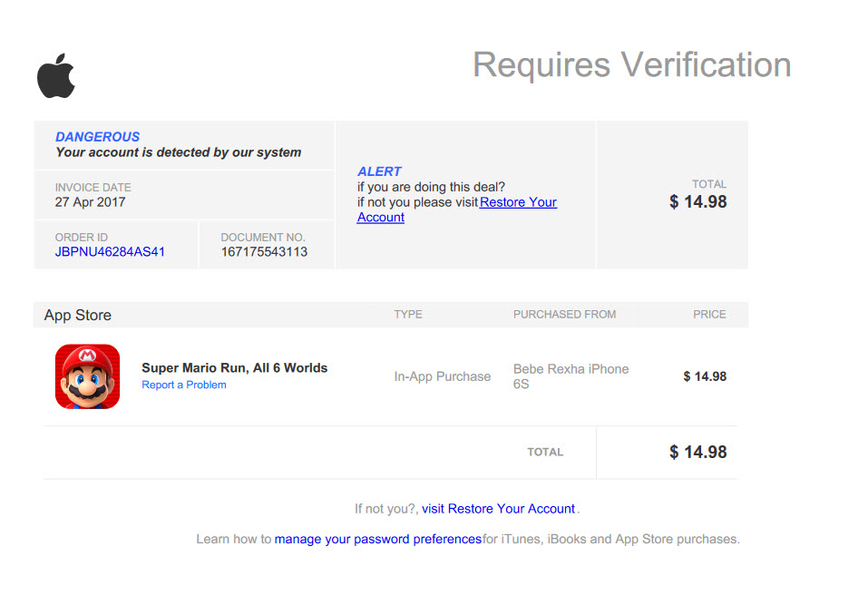Screen dimensions: 868x605
Task: Click the Bebe Rexha iPhone 6S device
Action: pos(571,376)
